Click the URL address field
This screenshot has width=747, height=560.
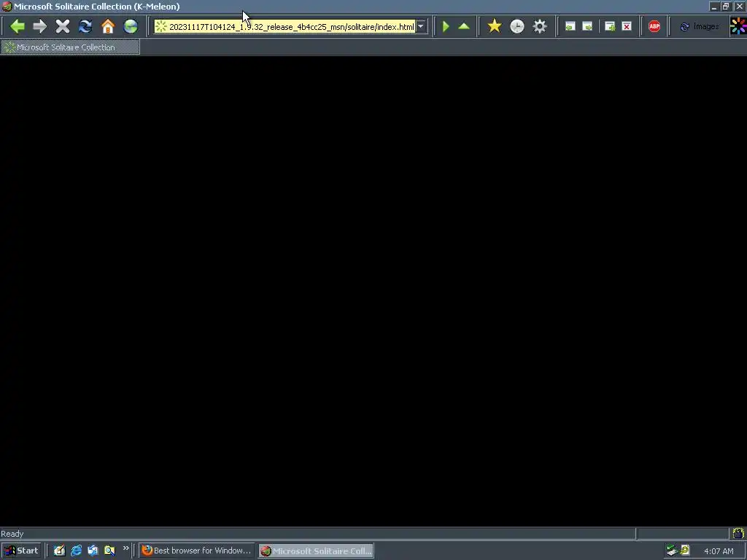tap(285, 27)
